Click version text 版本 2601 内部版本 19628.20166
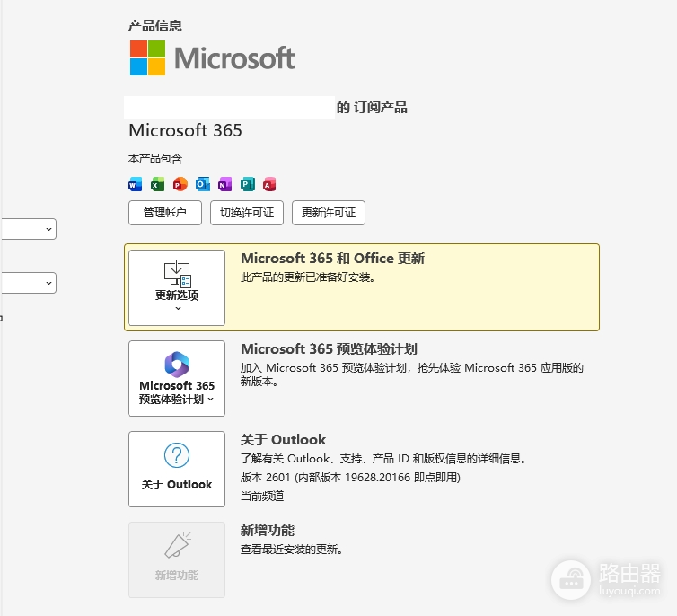Viewport: 677px width, 616px height. (x=350, y=478)
